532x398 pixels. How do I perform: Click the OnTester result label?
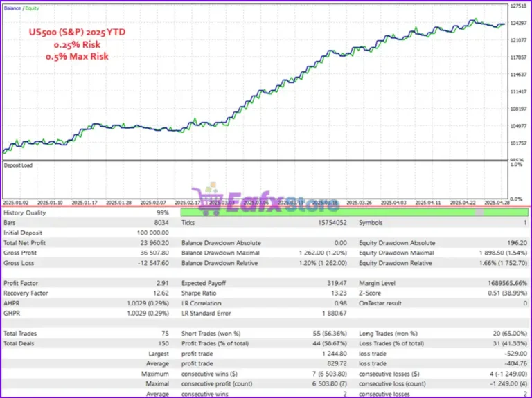click(x=380, y=303)
